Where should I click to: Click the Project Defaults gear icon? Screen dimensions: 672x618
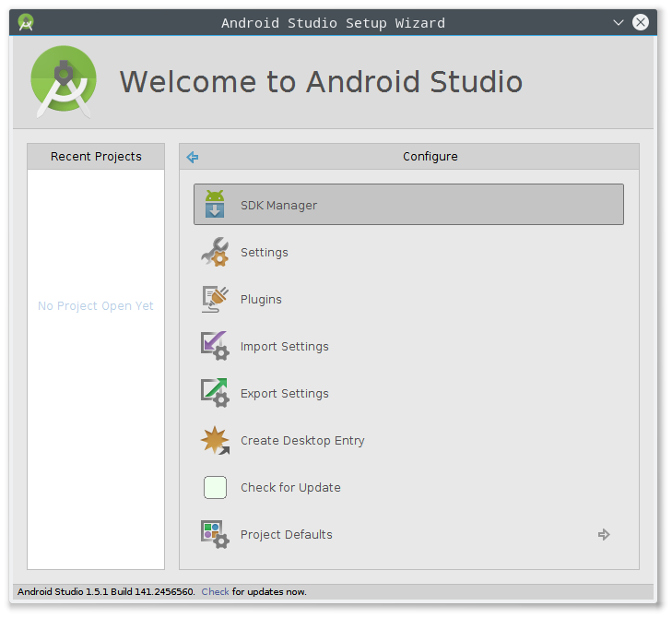(215, 534)
